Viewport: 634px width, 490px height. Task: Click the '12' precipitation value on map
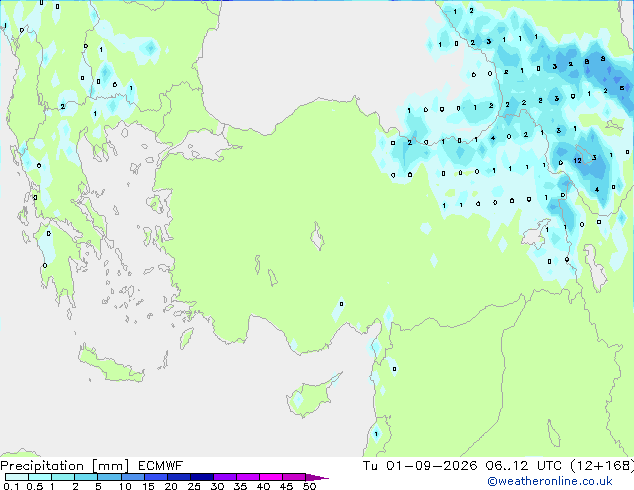[577, 161]
